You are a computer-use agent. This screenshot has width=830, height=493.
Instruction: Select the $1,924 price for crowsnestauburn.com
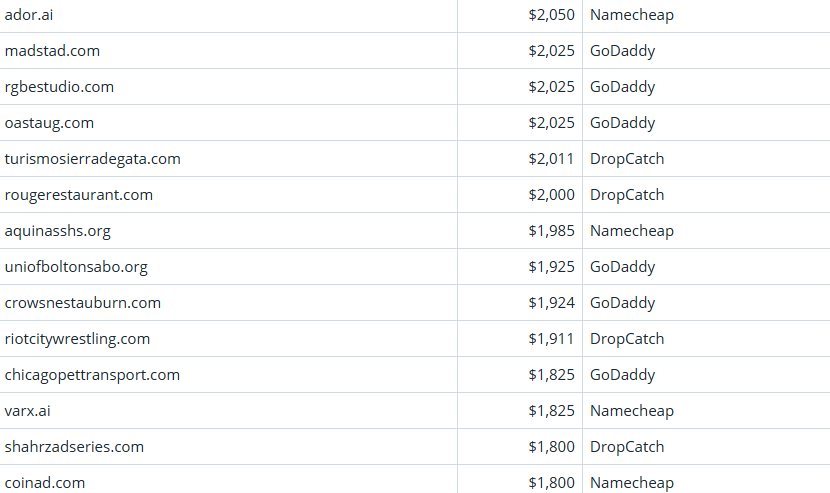[551, 303]
